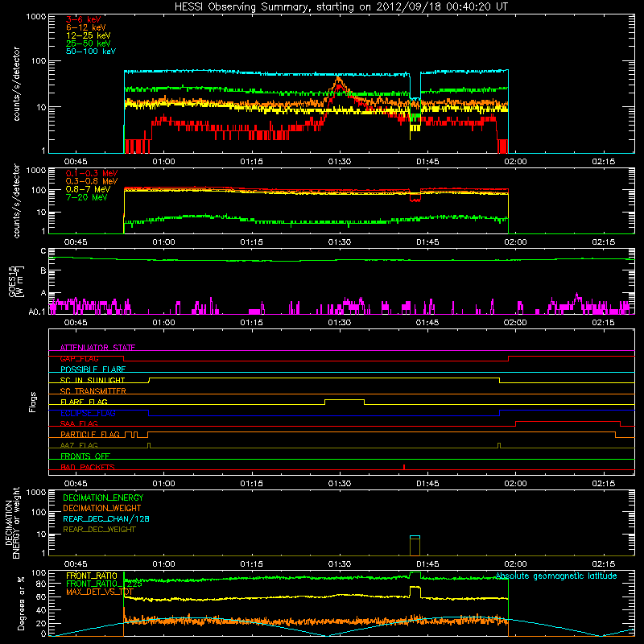Click the 00:45 tick label under Flags panel
The image size is (644, 644).
[76, 484]
